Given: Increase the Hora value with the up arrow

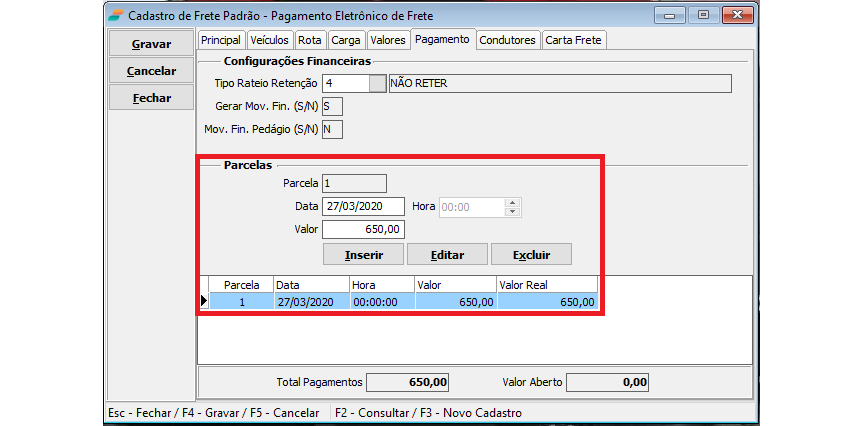Looking at the screenshot, I should pyautogui.click(x=513, y=202).
